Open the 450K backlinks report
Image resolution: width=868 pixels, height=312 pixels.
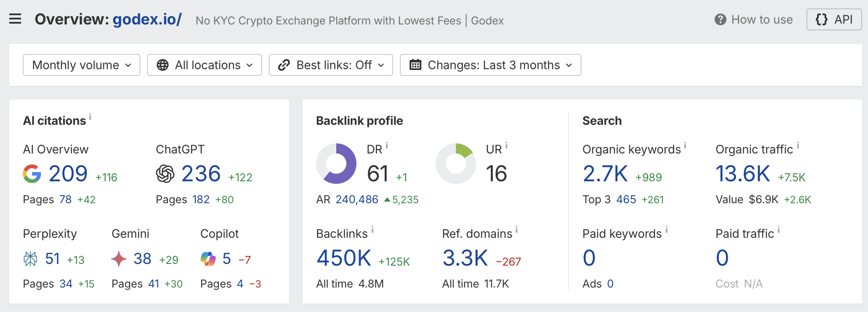344,258
